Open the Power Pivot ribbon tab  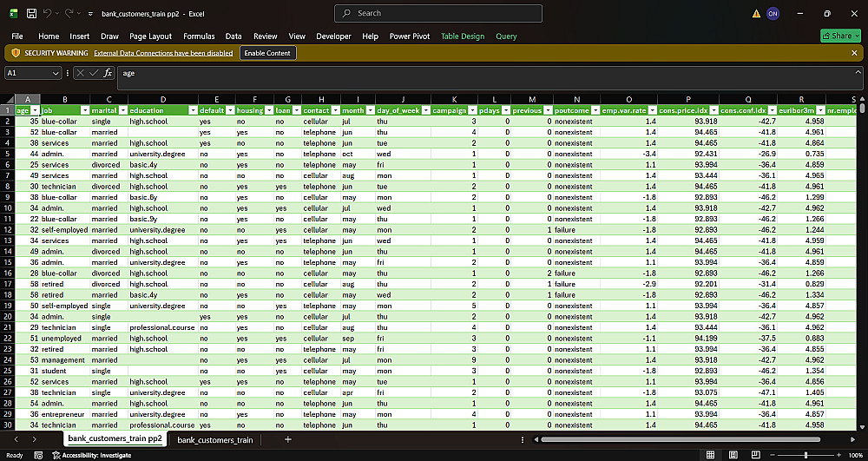[x=410, y=36]
